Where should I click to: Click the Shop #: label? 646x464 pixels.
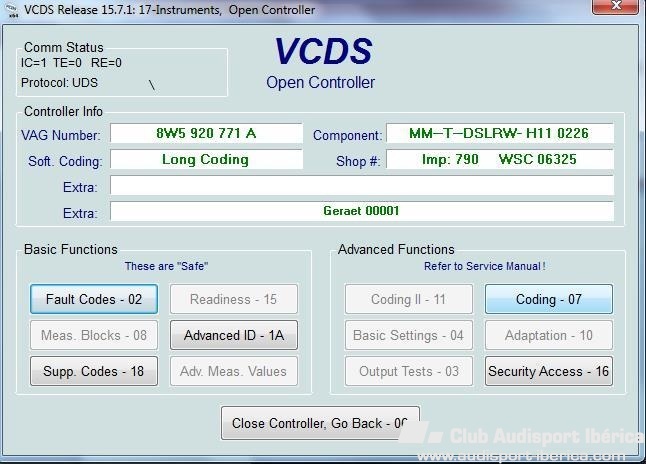point(358,161)
